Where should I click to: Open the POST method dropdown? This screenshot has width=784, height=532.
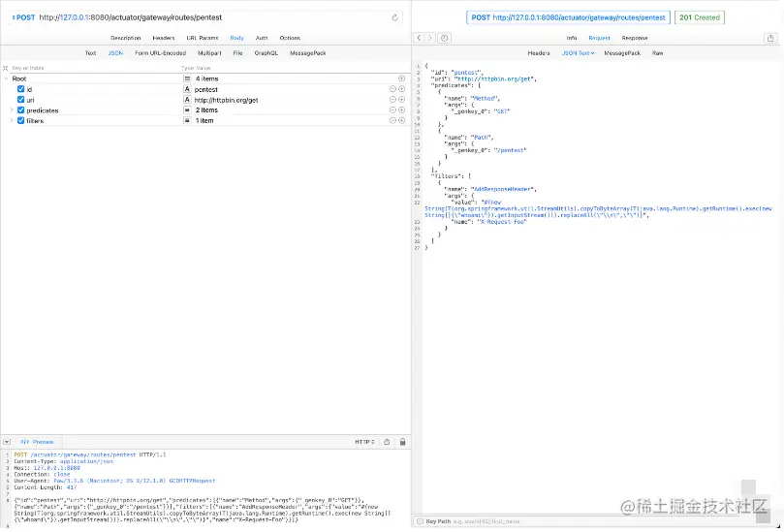point(24,17)
